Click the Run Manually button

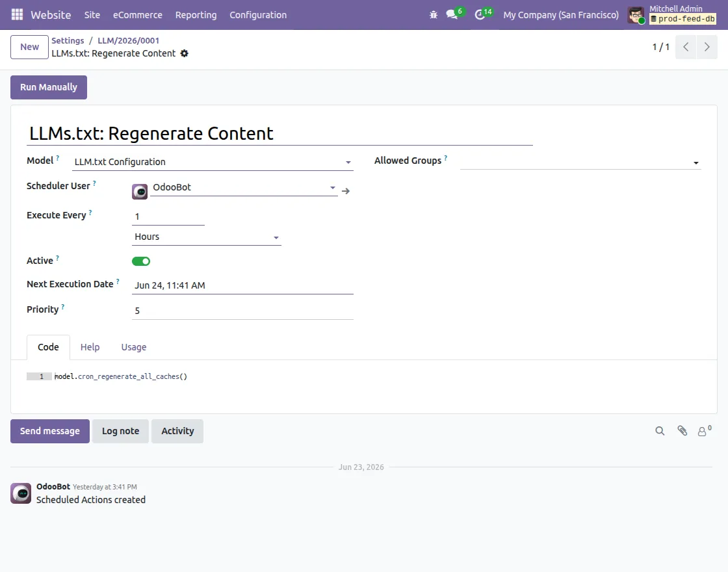(49, 87)
